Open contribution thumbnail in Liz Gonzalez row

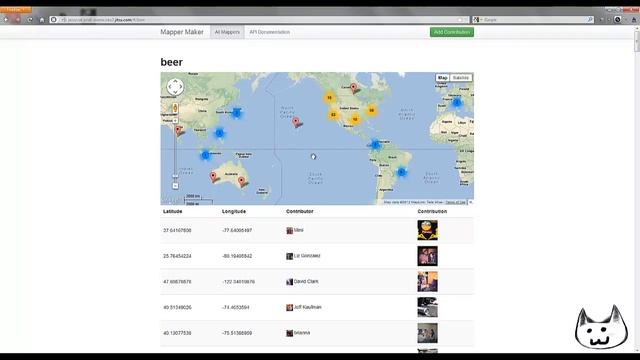427,256
